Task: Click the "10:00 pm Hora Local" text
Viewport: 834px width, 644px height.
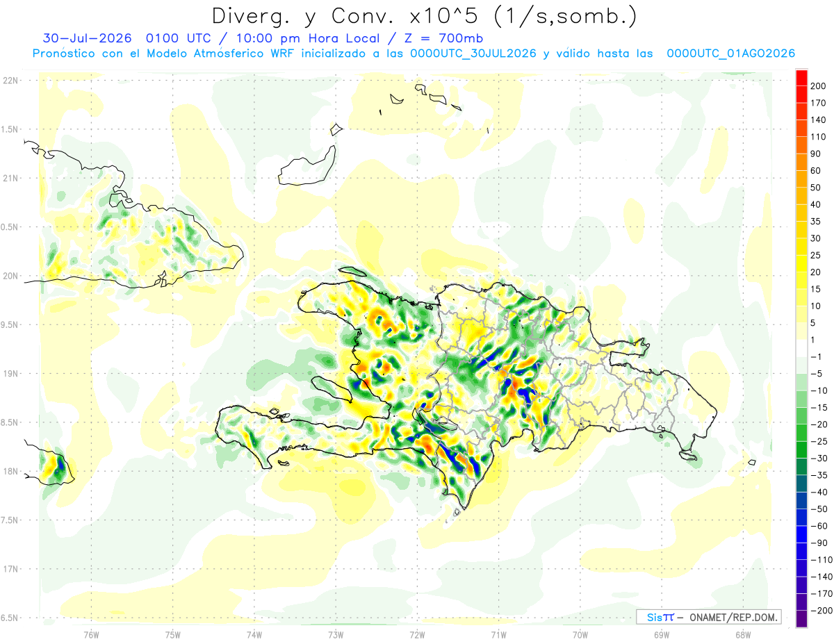Action: point(308,38)
